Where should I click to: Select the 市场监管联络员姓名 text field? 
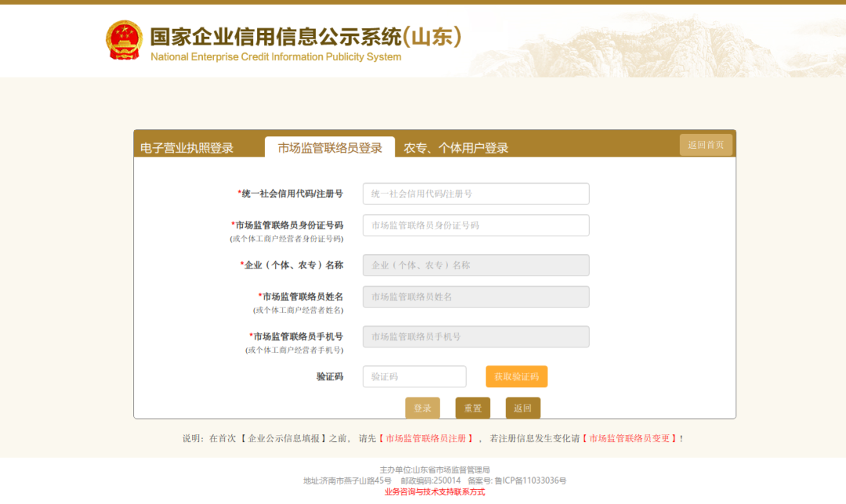pyautogui.click(x=475, y=297)
